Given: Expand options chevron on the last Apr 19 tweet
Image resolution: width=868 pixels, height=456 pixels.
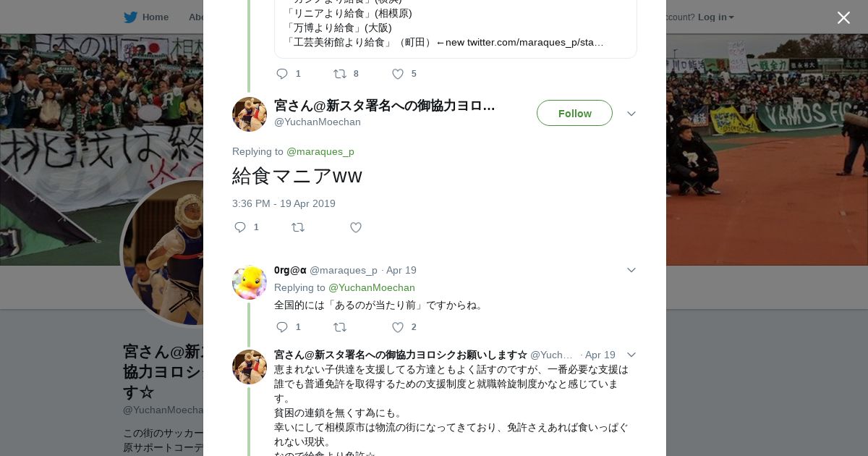Looking at the screenshot, I should click(x=631, y=355).
